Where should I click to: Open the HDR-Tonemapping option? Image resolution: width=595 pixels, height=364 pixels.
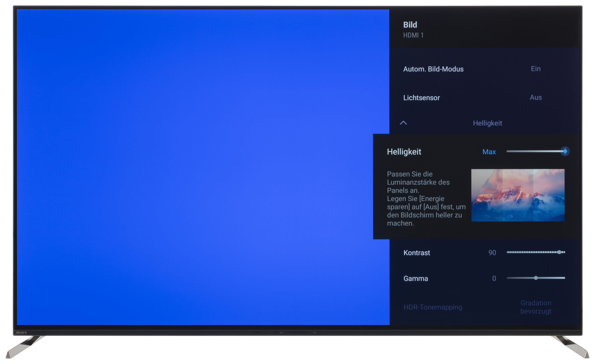[x=433, y=307]
